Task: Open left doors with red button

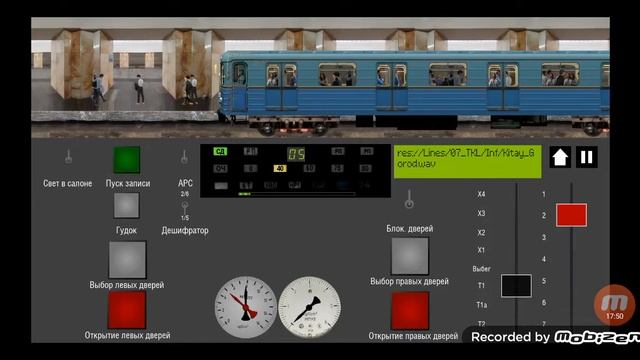Action: pyautogui.click(x=127, y=310)
